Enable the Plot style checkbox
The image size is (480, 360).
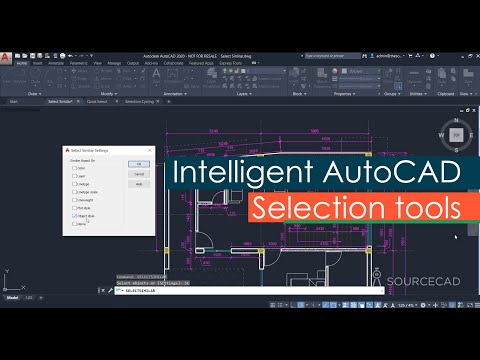pos(75,208)
